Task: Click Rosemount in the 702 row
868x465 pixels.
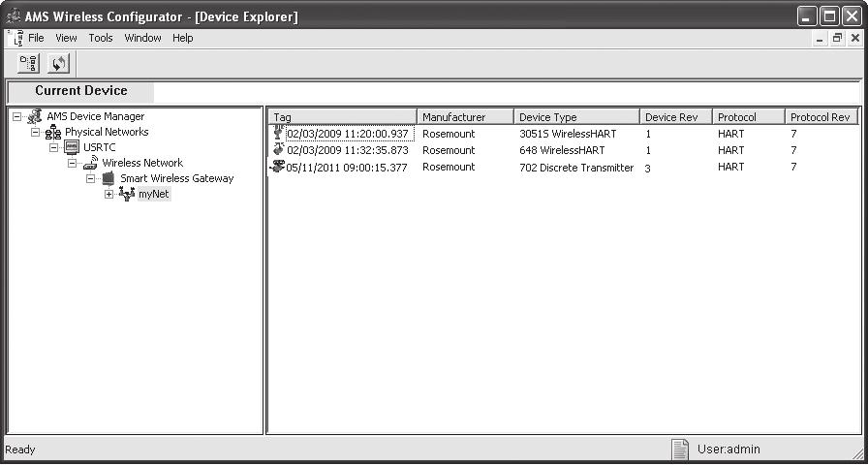Action: click(x=449, y=168)
